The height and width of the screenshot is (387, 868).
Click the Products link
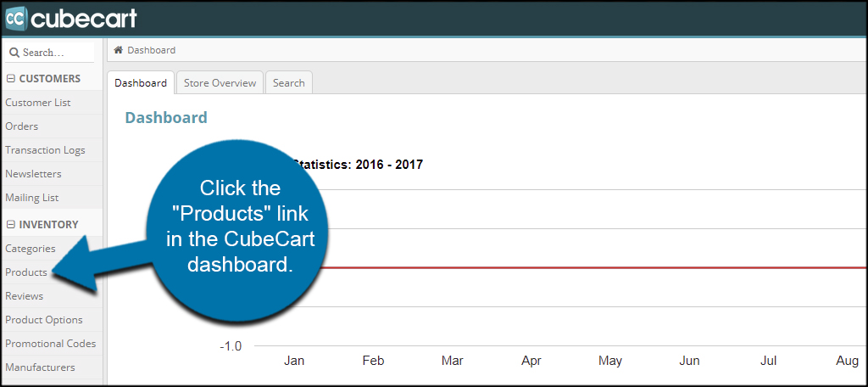pos(26,272)
